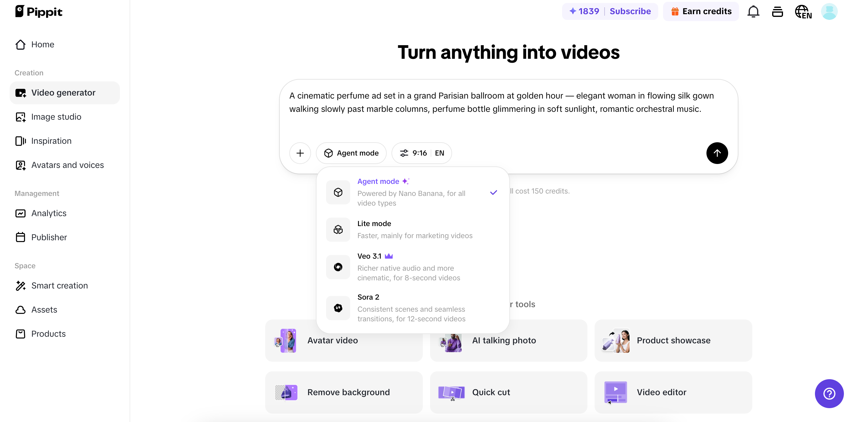Click the Home house icon
Viewport: 868px width, 422px height.
point(20,45)
